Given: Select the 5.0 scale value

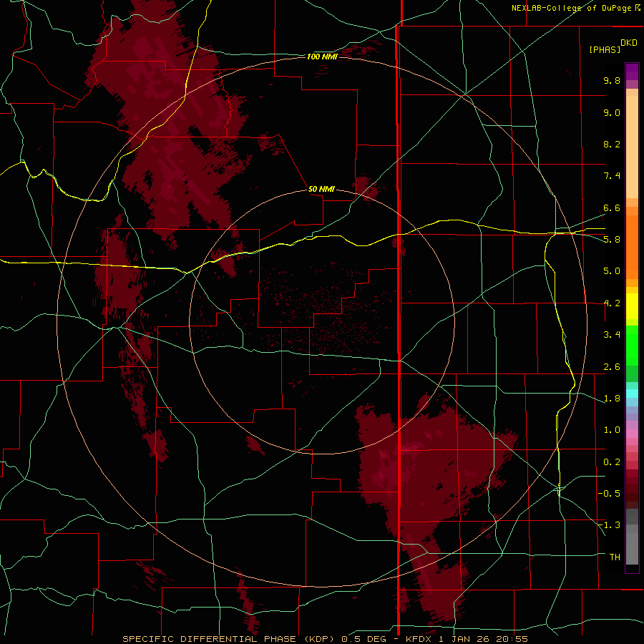Looking at the screenshot, I should point(612,271).
